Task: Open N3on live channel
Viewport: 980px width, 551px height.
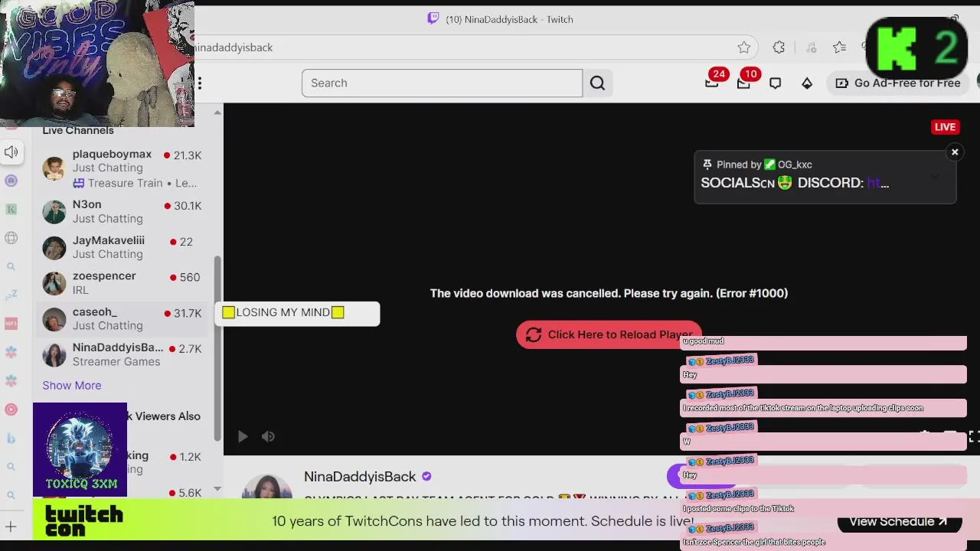Action: tap(122, 211)
